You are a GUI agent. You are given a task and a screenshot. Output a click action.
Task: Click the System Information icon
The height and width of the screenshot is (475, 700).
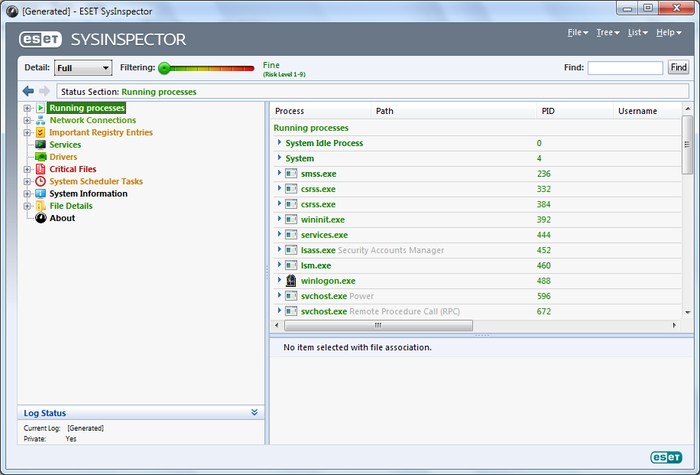coord(41,194)
